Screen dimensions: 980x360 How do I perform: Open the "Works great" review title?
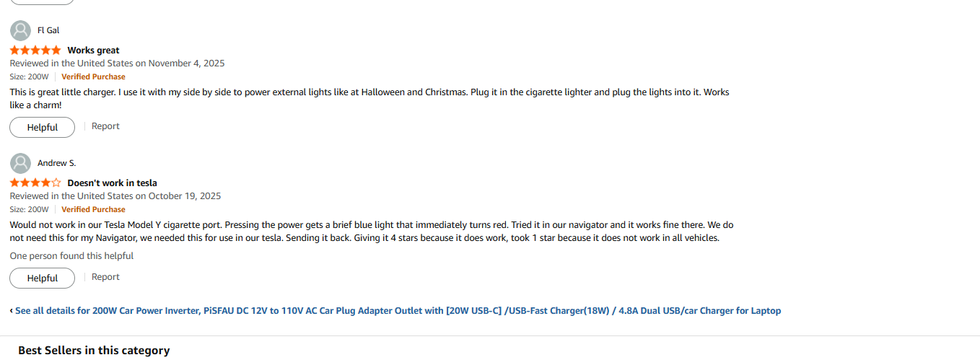click(x=93, y=51)
